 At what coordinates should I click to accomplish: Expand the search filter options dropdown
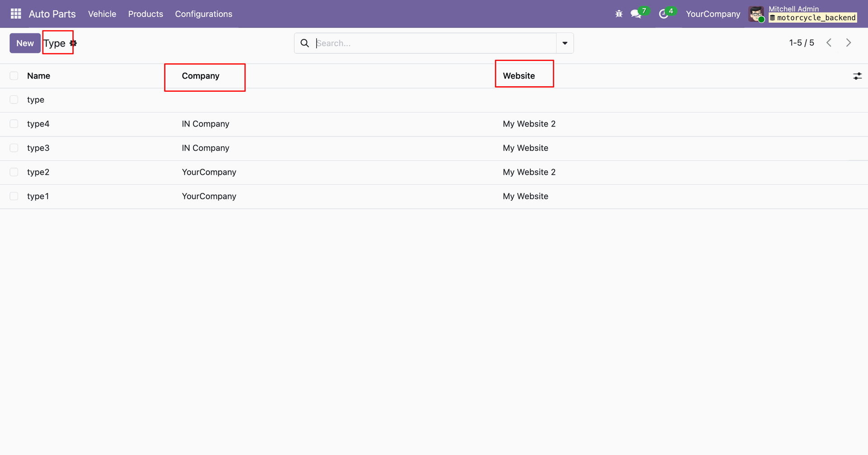(x=565, y=43)
